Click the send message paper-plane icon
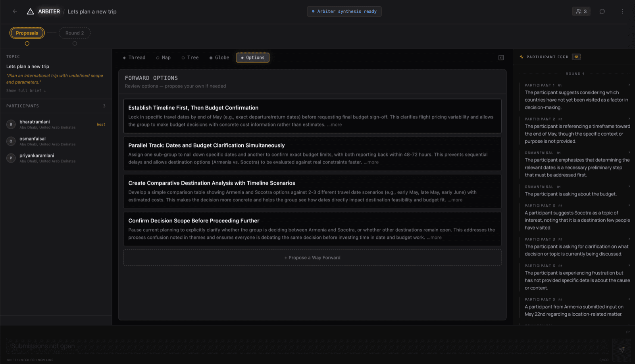The image size is (635, 364). (x=622, y=349)
